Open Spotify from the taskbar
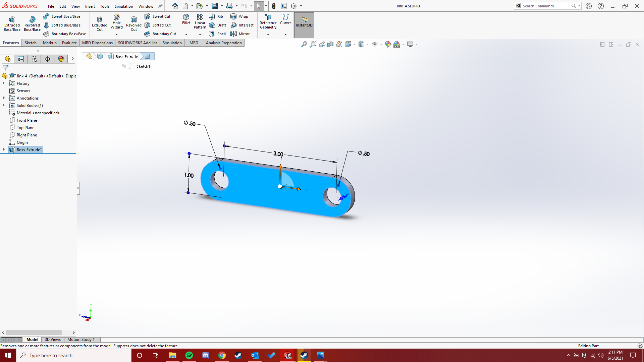The image size is (644, 362). pos(189,355)
